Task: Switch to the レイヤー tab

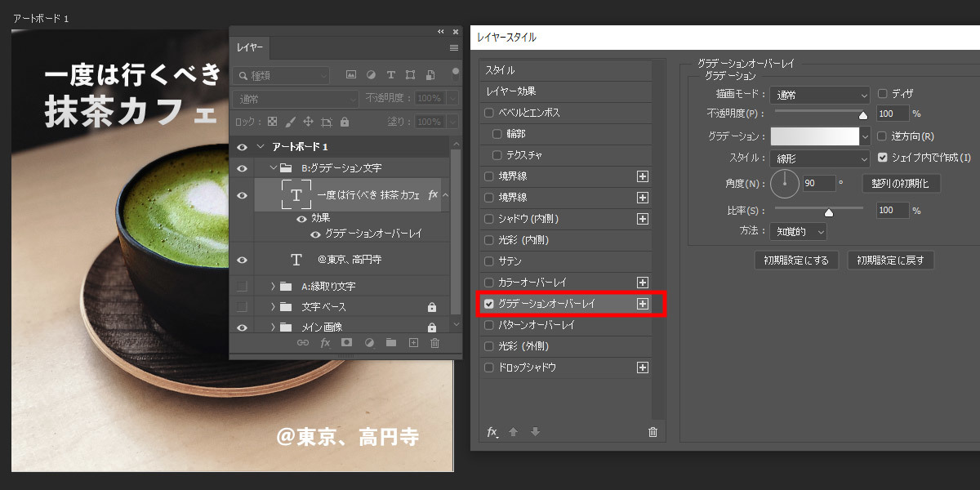Action: pos(250,48)
